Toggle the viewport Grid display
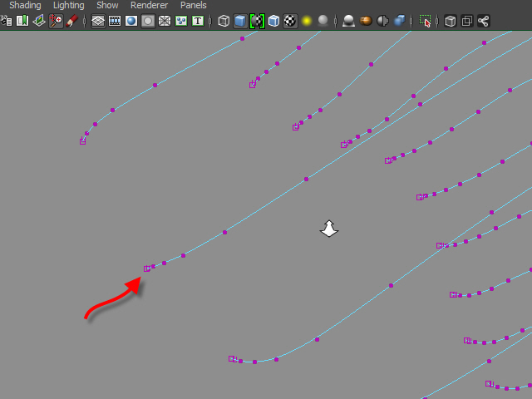 coord(98,21)
